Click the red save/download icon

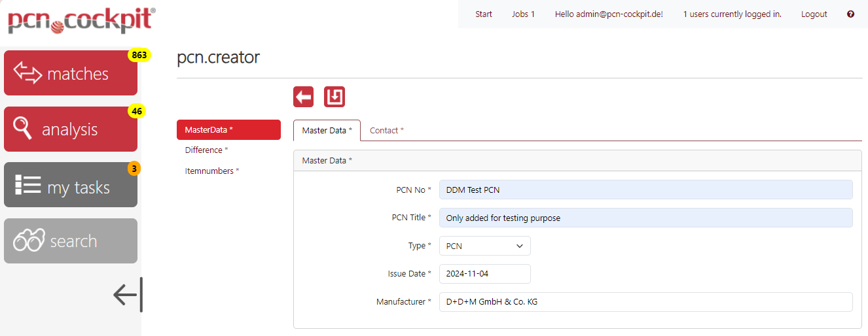335,97
